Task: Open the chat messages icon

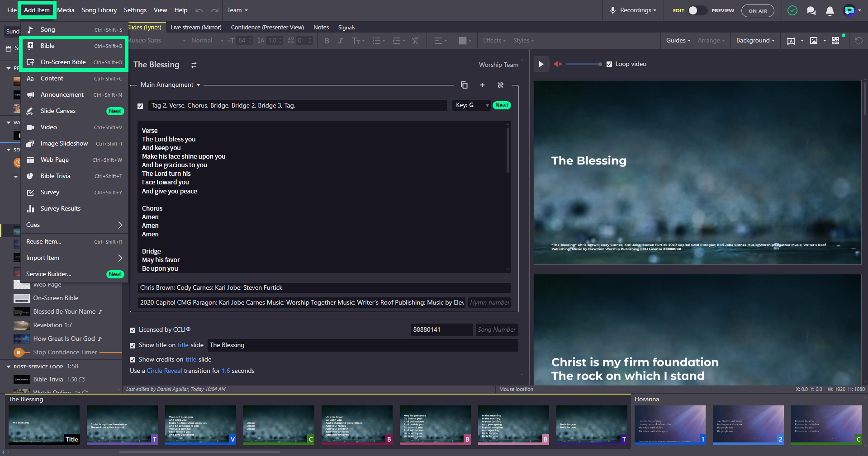Action: [811, 10]
